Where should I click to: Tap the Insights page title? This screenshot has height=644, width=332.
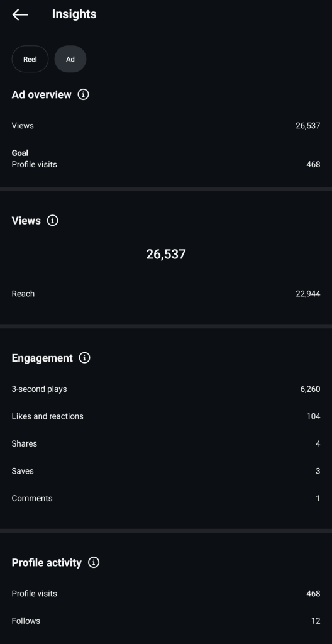74,14
